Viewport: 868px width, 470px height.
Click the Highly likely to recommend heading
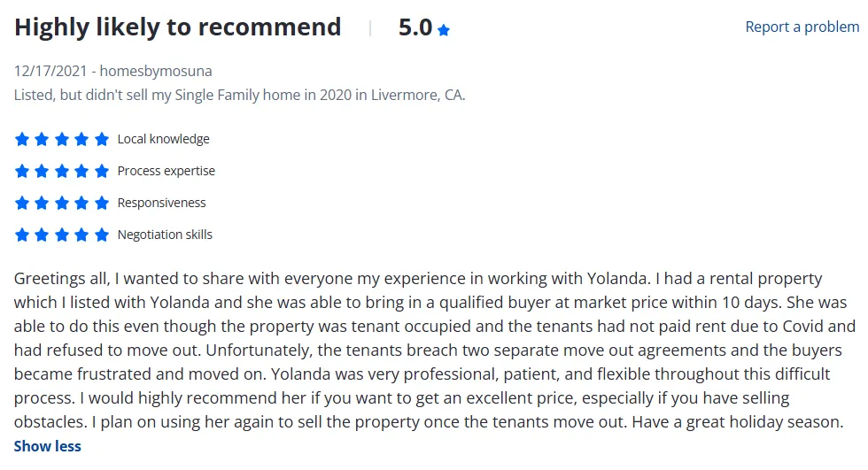click(x=177, y=27)
